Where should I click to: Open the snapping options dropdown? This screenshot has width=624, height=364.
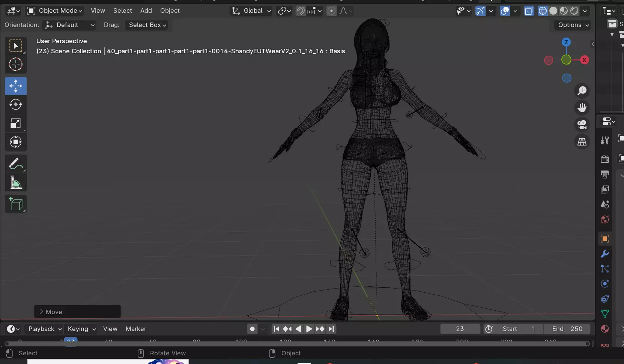tap(314, 11)
